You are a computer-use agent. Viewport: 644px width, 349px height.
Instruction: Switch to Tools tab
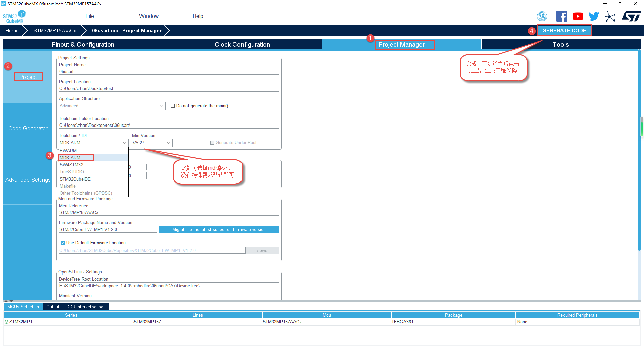point(561,45)
